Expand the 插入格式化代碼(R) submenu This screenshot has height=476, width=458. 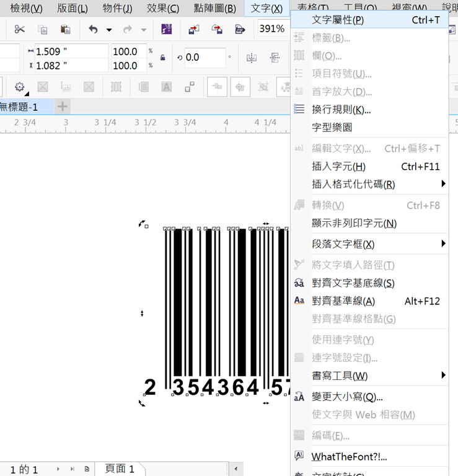click(x=369, y=184)
